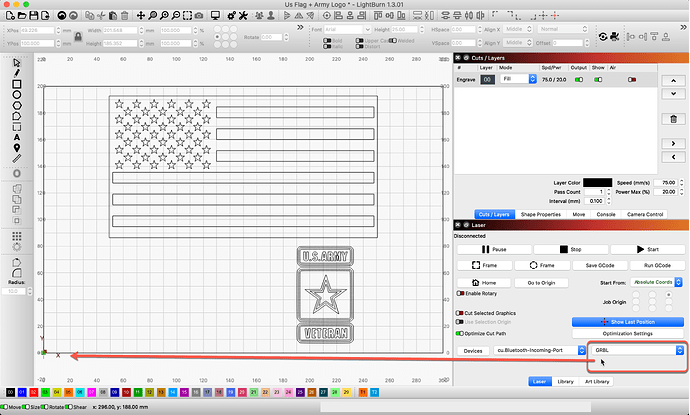
Task: Open the Arial font dropdown
Action: pyautogui.click(x=348, y=29)
